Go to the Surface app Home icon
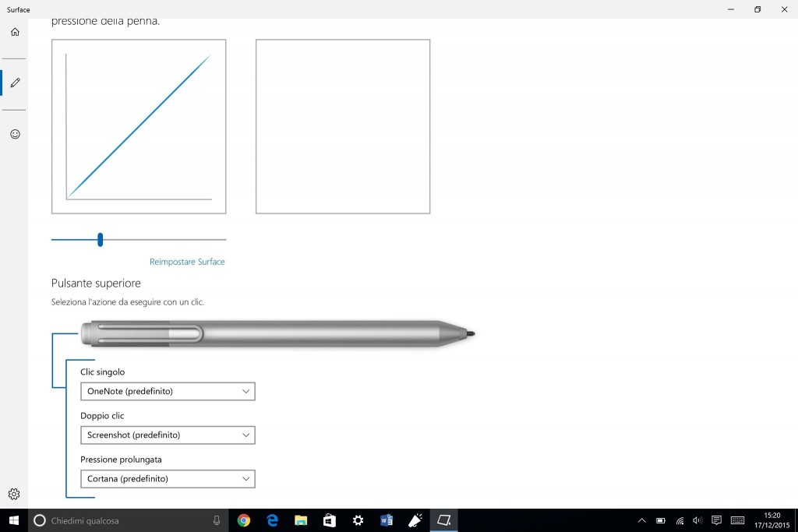Viewport: 798px width, 532px height. pyautogui.click(x=15, y=32)
